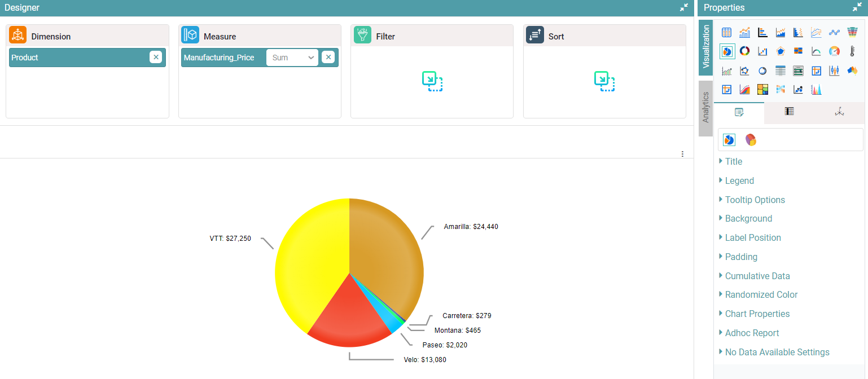Viewport: 868px width, 379px height.
Task: Open the Analytics side tab
Action: [x=705, y=108]
